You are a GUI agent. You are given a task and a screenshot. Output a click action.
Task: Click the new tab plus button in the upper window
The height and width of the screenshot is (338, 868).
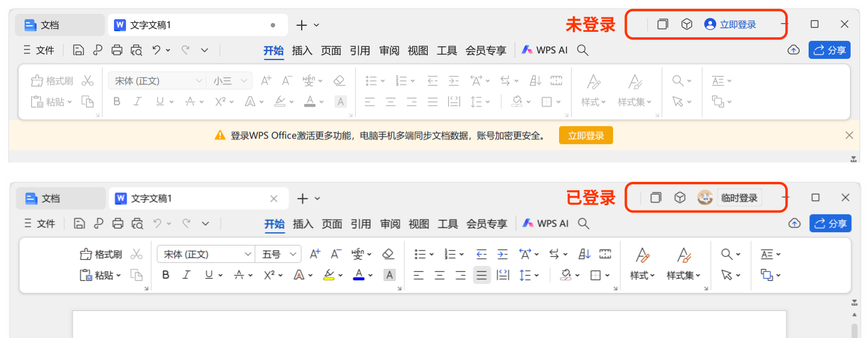coord(302,25)
